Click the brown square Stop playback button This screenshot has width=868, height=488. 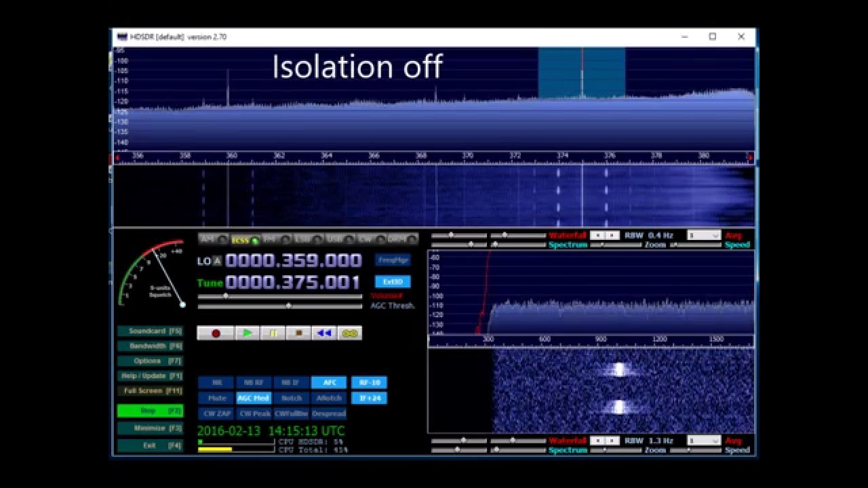coord(298,333)
